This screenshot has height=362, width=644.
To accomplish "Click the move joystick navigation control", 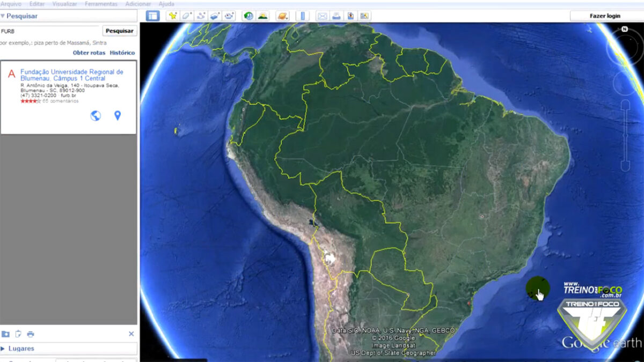I will tap(625, 83).
